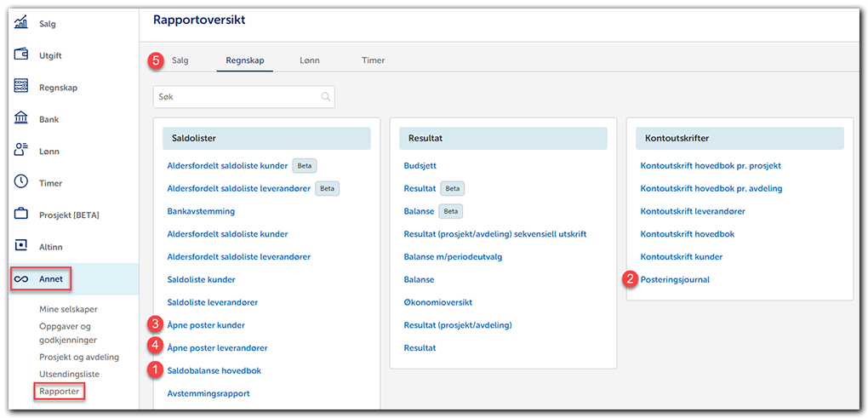Click the Altinn square icon
Image resolution: width=868 pixels, height=418 pixels.
[x=21, y=247]
